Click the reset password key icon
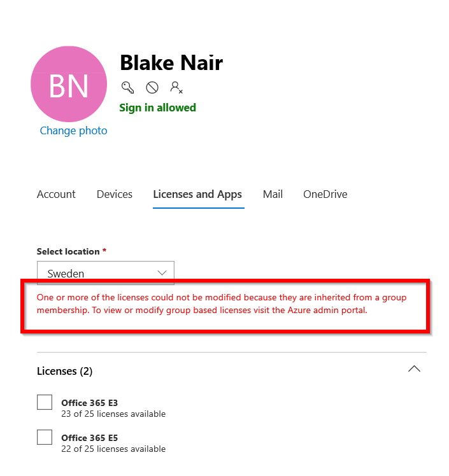The height and width of the screenshot is (476, 449). [128, 87]
